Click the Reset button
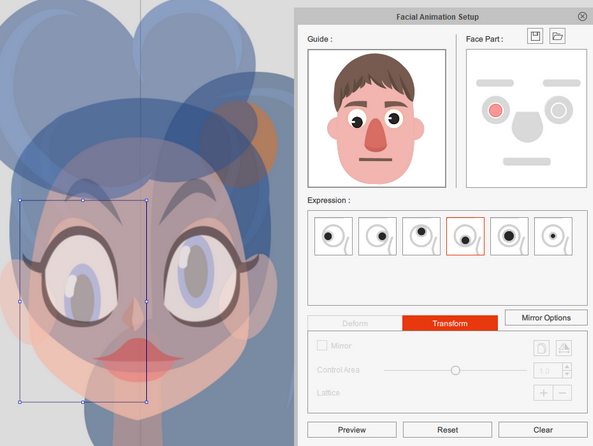Screen dimensions: 593x446 point(447,430)
